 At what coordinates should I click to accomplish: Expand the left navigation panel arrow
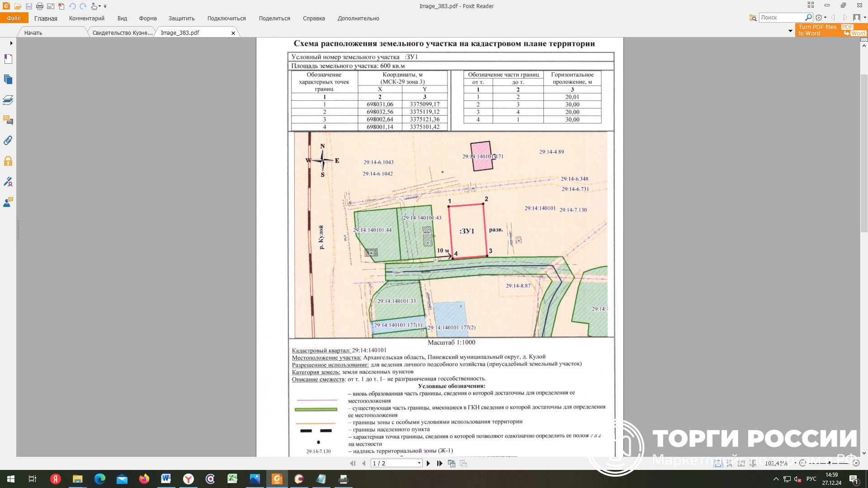pos(11,43)
